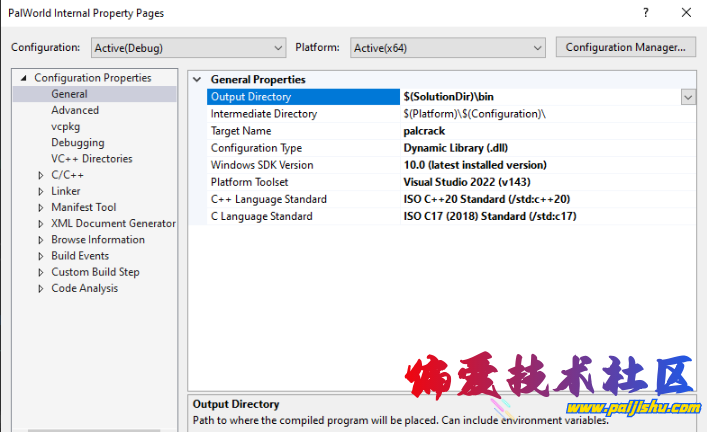
Task: Select the Target Name property row
Action: click(241, 131)
